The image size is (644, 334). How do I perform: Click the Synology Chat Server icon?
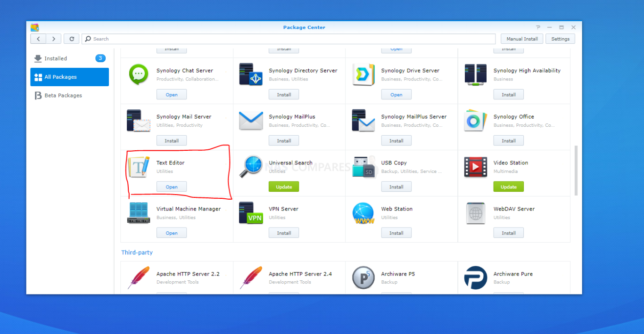(138, 74)
